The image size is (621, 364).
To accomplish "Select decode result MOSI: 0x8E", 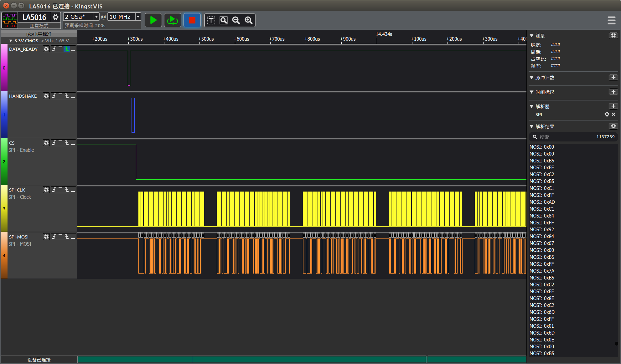I will point(542,298).
